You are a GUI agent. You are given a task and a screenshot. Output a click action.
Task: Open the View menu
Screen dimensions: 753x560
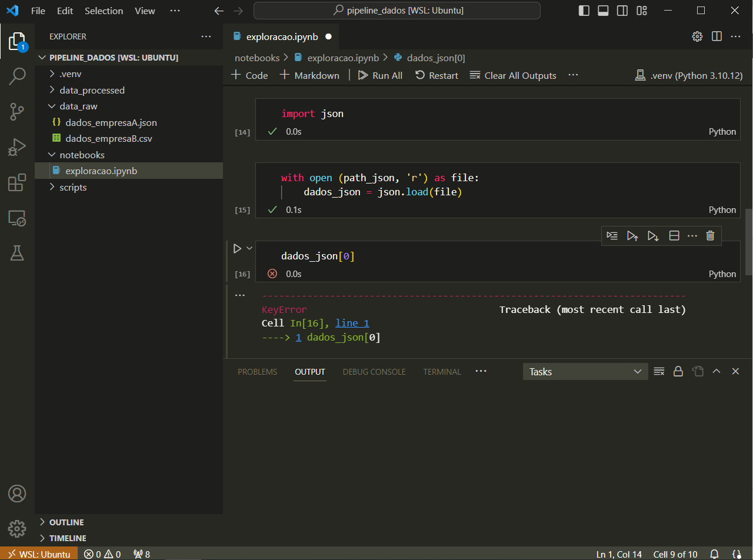click(x=145, y=11)
